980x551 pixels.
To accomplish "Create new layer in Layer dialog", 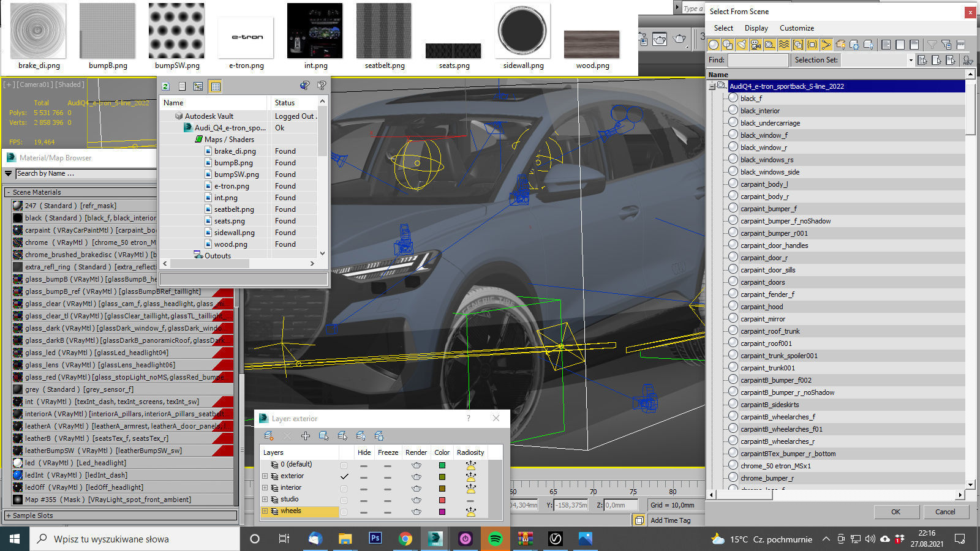I will pos(268,436).
